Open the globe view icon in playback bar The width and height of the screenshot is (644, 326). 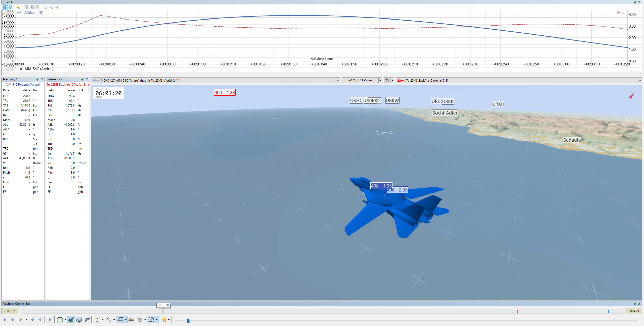(x=79, y=320)
